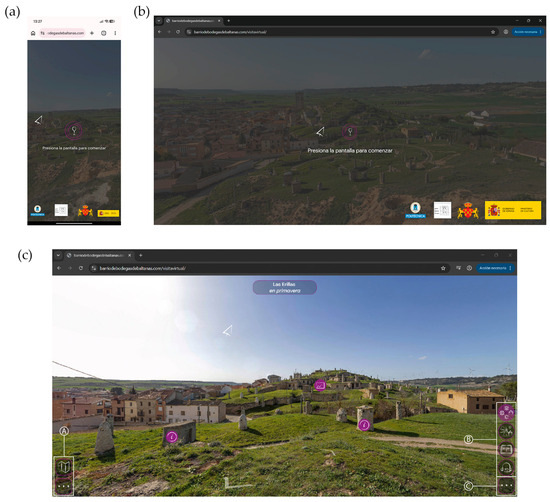
Task: Go forward in browser window (c)
Action: pos(70,268)
